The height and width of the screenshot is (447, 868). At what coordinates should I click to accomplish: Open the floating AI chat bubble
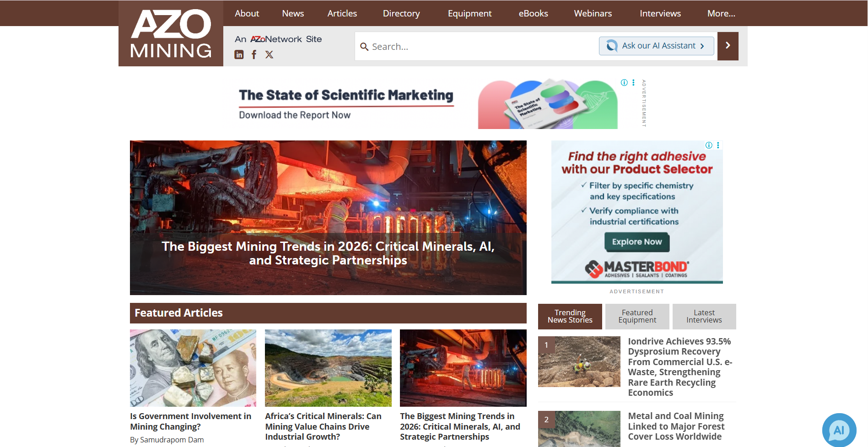point(839,430)
